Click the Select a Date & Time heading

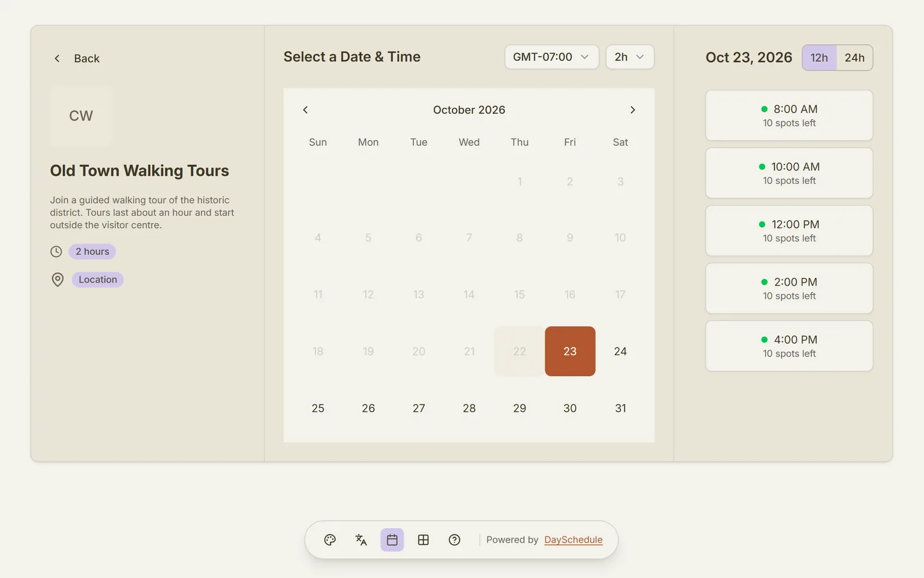point(352,57)
